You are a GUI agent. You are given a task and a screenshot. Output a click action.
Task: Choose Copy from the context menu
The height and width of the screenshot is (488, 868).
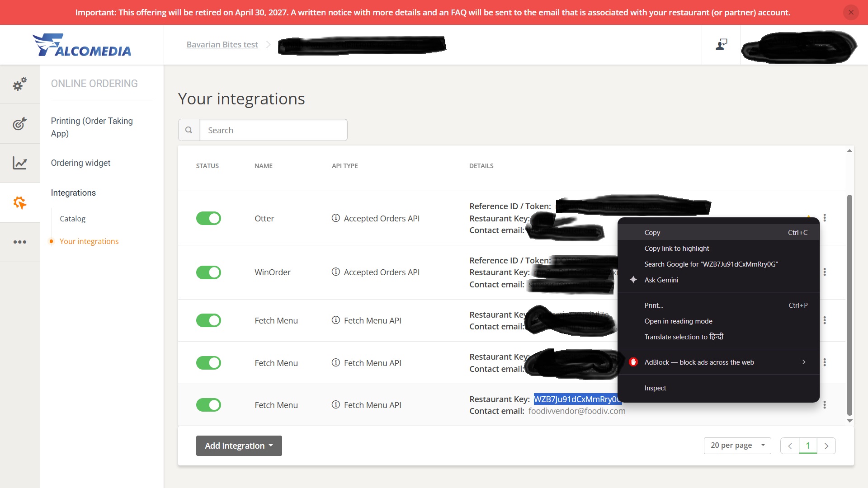click(718, 232)
